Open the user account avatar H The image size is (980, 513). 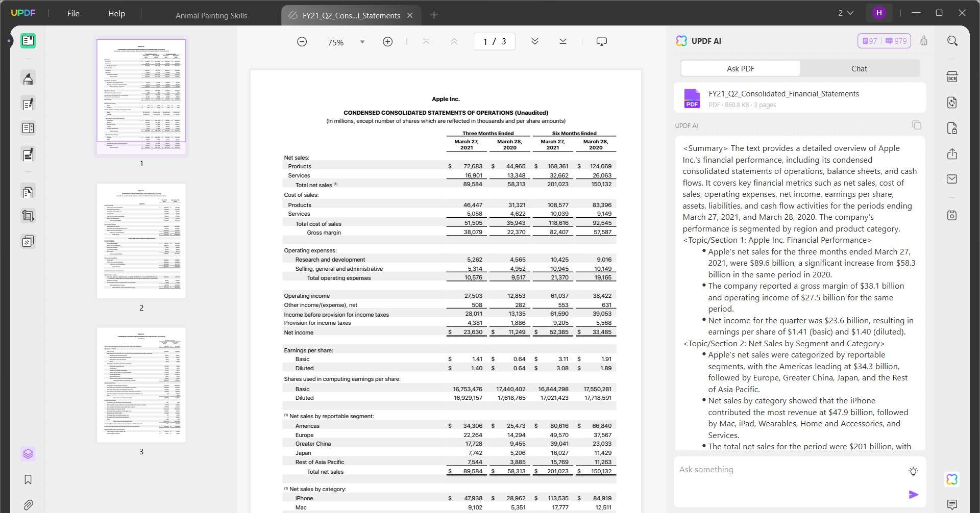tap(879, 13)
